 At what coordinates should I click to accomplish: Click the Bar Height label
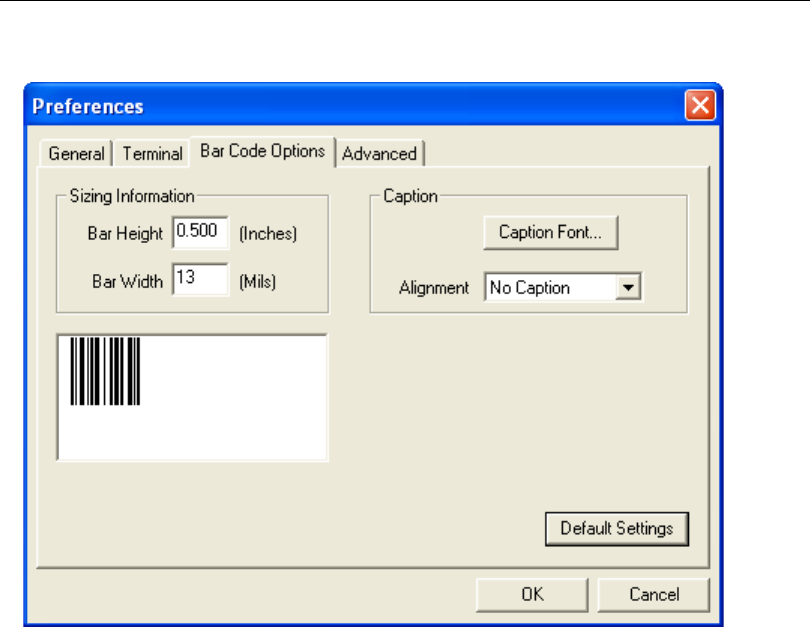point(125,234)
